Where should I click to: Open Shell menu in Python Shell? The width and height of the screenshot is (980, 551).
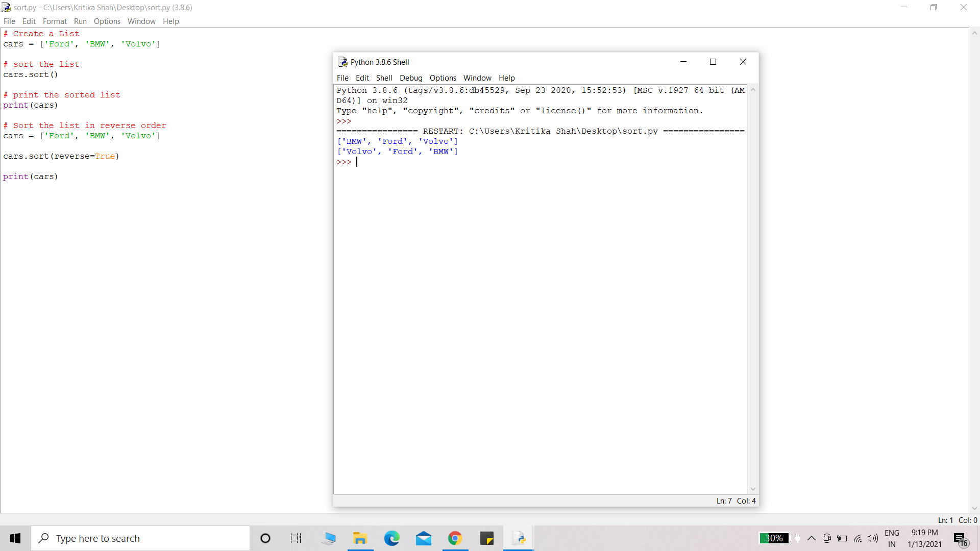(384, 78)
